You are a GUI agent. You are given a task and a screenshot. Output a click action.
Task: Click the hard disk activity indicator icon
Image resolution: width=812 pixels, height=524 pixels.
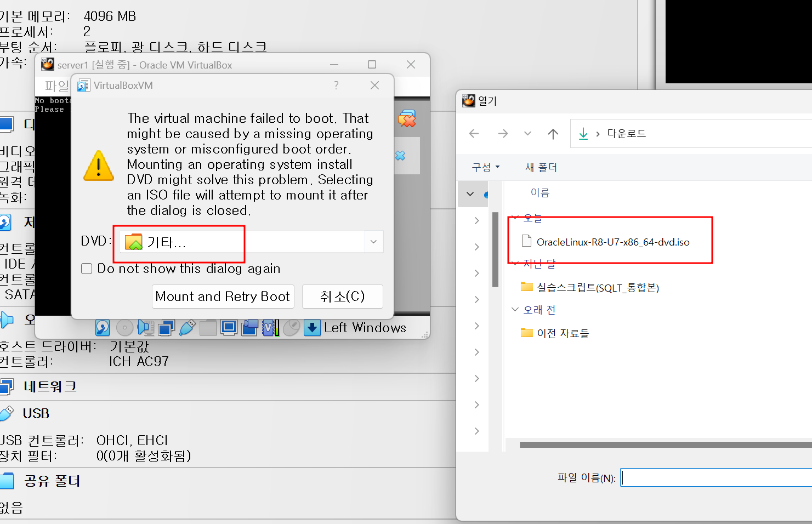pyautogui.click(x=103, y=328)
